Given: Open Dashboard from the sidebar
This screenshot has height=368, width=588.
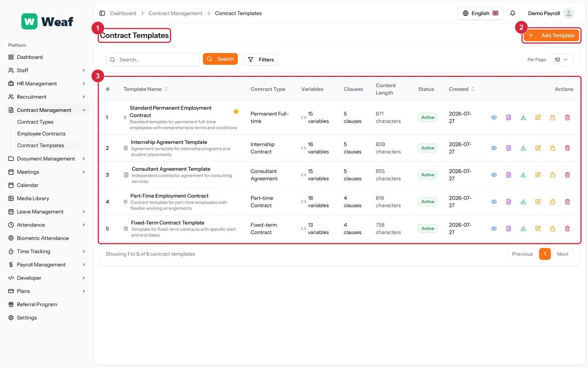Looking at the screenshot, I should click(47, 57).
